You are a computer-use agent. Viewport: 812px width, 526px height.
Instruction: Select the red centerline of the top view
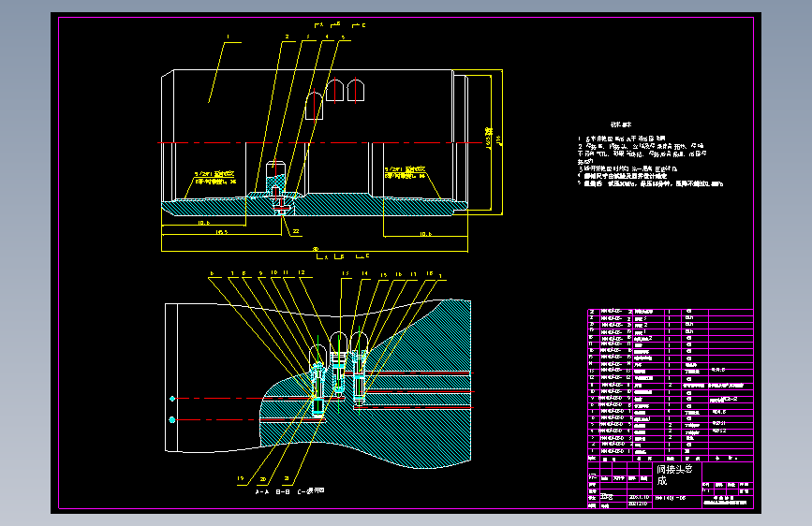tap(320, 143)
